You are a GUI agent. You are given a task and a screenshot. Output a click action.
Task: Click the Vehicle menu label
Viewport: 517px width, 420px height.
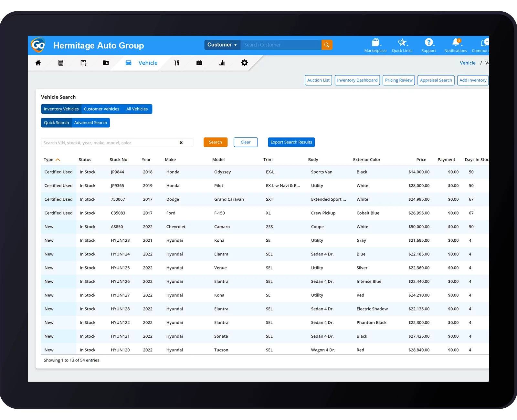point(148,63)
